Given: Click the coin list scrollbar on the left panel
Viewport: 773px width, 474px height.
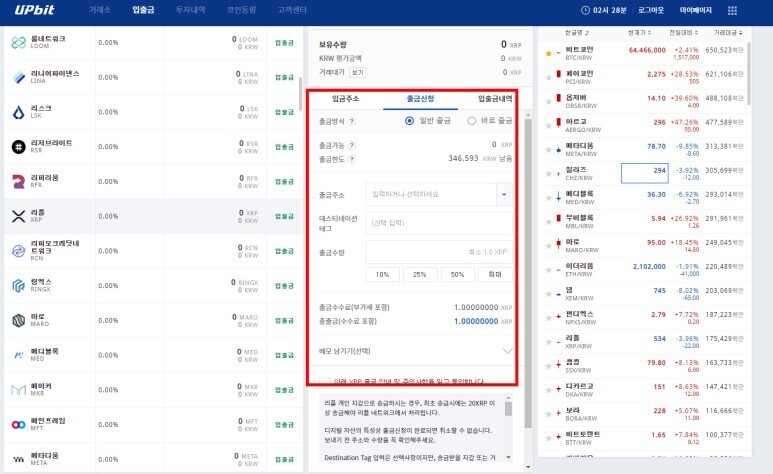Looking at the screenshot, I should click(x=301, y=94).
